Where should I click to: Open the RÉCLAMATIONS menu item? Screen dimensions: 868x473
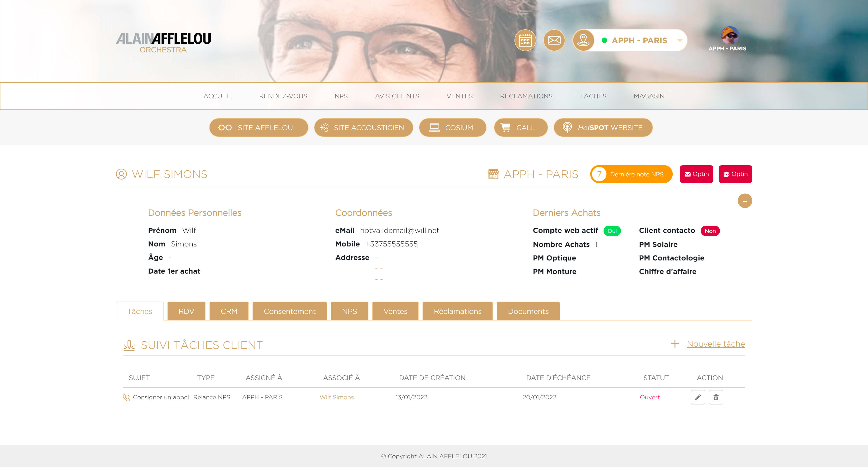(526, 96)
